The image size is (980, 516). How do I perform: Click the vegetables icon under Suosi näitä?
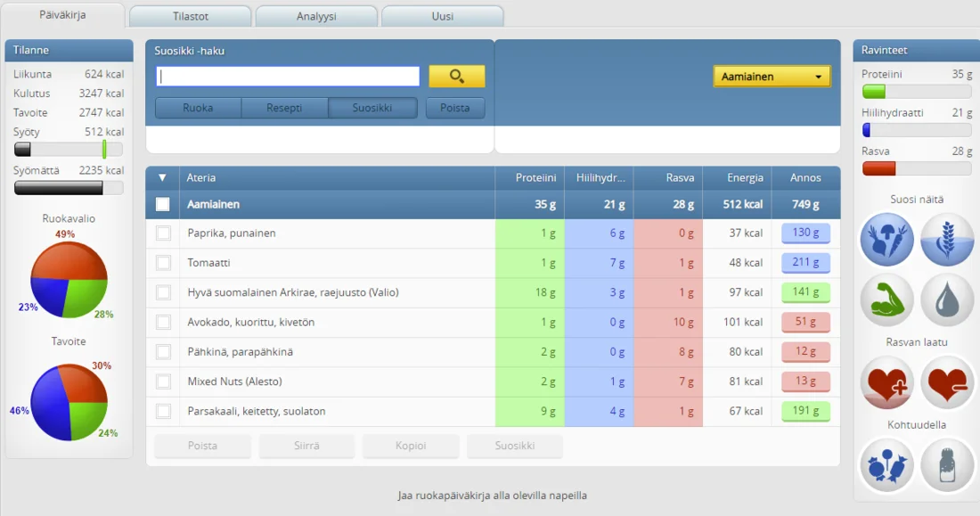tap(886, 240)
